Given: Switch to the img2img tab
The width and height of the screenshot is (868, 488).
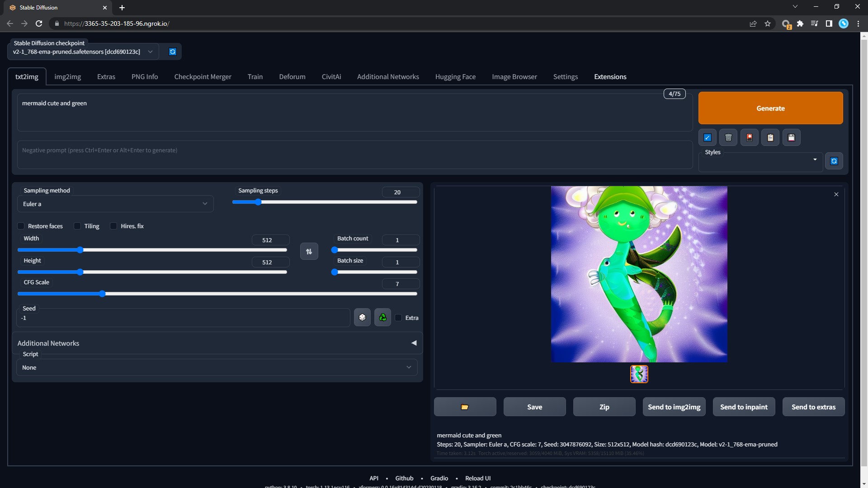Looking at the screenshot, I should pos(67,77).
